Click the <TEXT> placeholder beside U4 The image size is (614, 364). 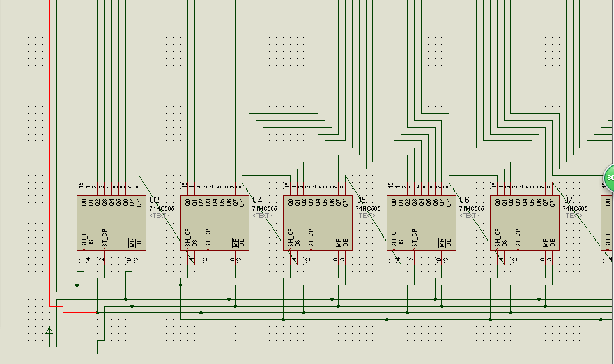point(262,216)
